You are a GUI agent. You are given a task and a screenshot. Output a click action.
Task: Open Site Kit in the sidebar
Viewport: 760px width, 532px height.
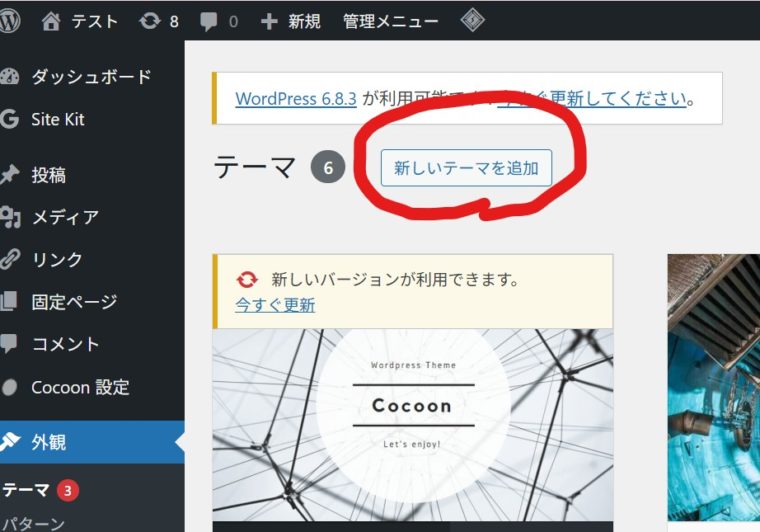57,119
